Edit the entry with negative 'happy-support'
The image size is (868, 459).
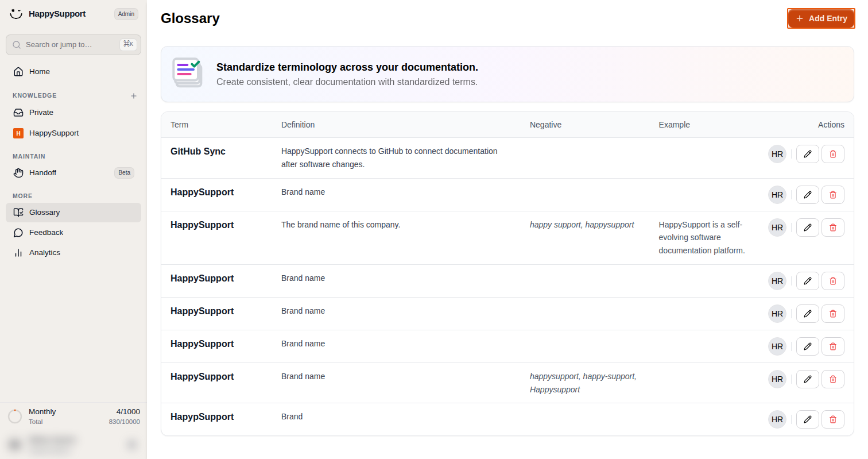click(x=808, y=379)
